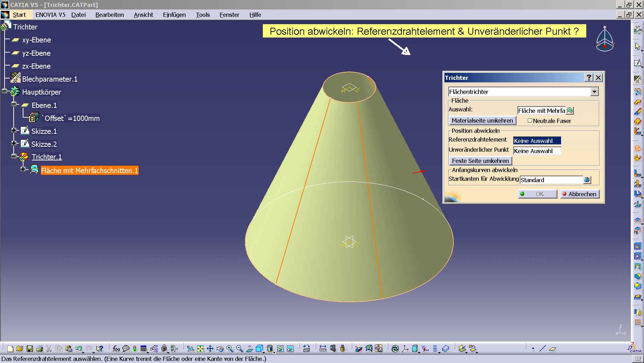Open the Formula f(x) tool

(x=116, y=349)
